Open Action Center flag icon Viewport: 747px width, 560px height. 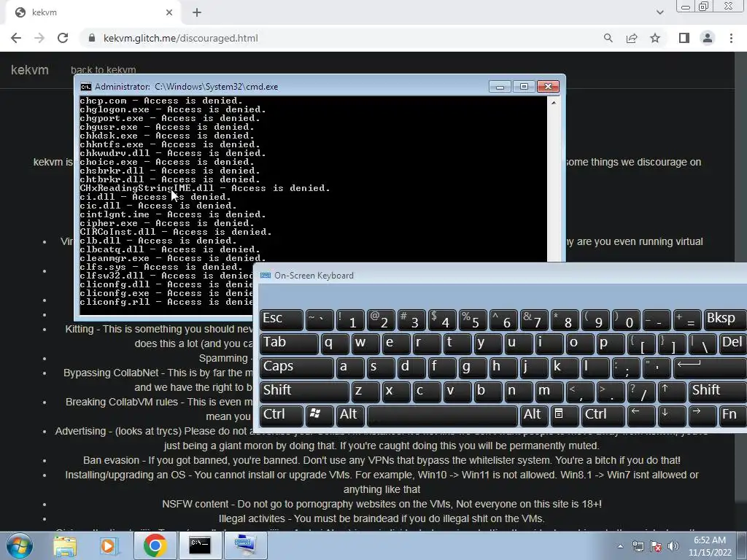[656, 547]
